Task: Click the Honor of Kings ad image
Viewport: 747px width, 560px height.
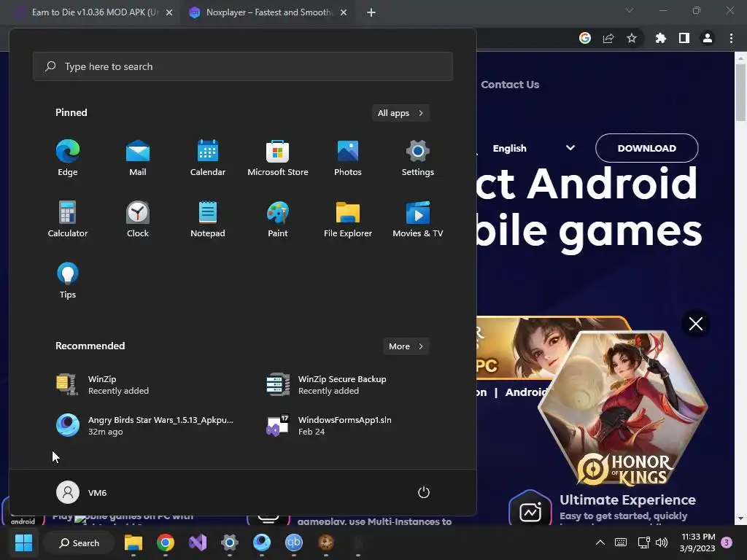Action: [623, 408]
